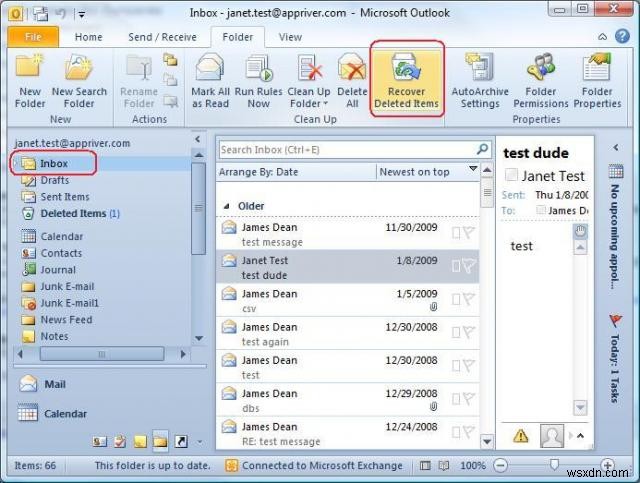The width and height of the screenshot is (640, 483).
Task: Open Notes shortcut icon at navigation bottom
Action: [140, 441]
